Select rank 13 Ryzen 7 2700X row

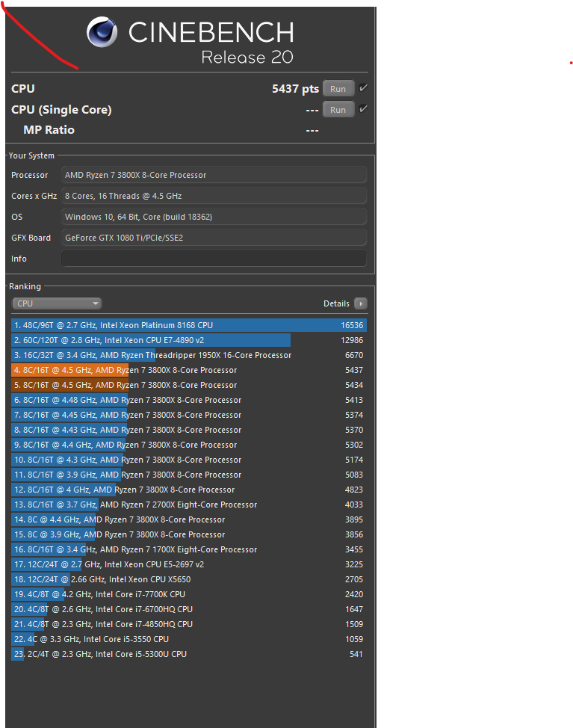(x=189, y=505)
